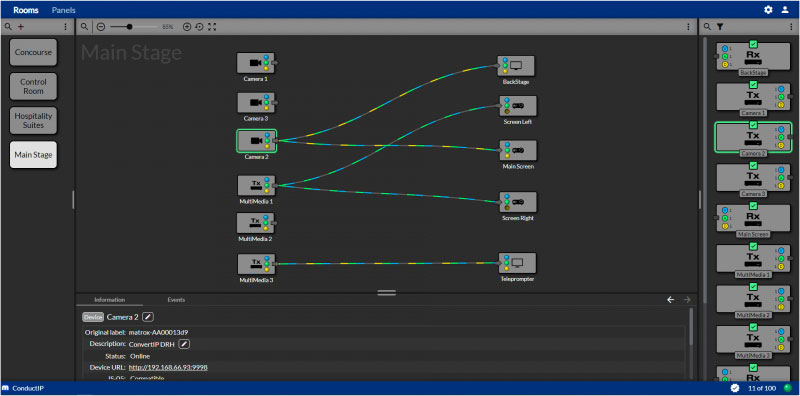Switch to the Events tab
800x396 pixels.
pyautogui.click(x=176, y=300)
